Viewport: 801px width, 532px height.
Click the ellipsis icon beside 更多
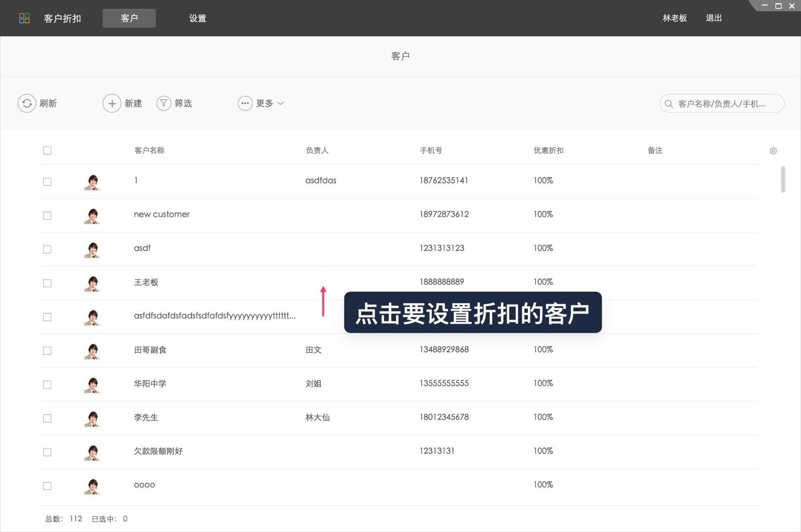[245, 103]
